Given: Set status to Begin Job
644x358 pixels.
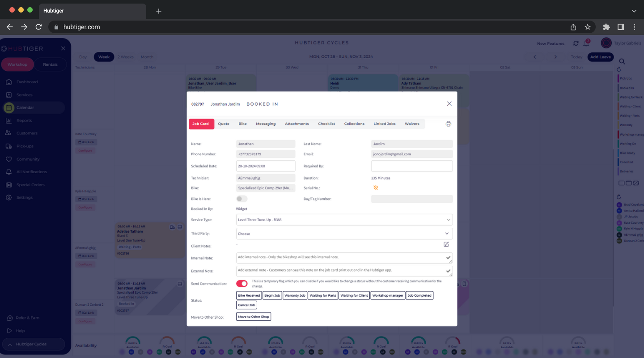Looking at the screenshot, I should (x=272, y=295).
